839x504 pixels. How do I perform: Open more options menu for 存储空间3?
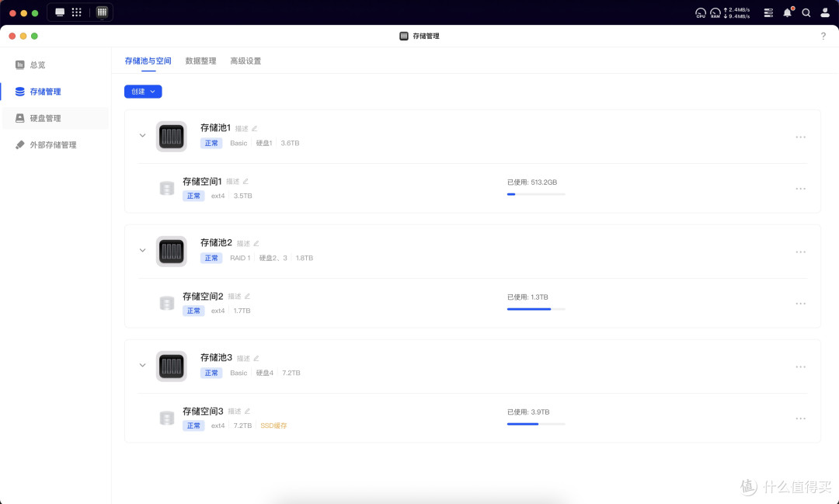point(800,419)
